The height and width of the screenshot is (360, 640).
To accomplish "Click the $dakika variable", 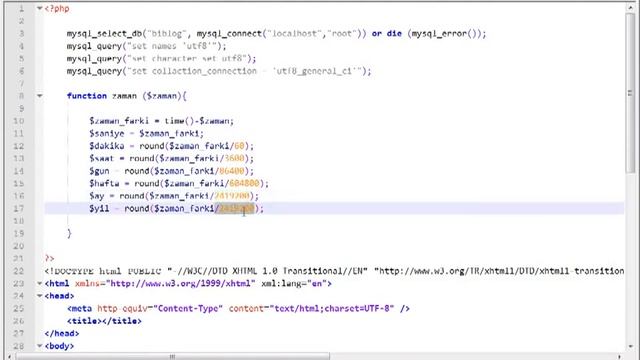I will [x=107, y=146].
